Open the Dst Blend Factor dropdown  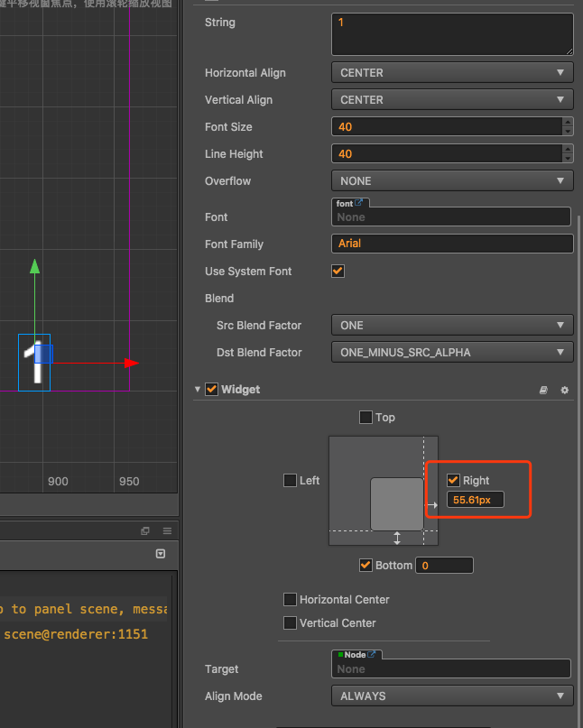(452, 353)
